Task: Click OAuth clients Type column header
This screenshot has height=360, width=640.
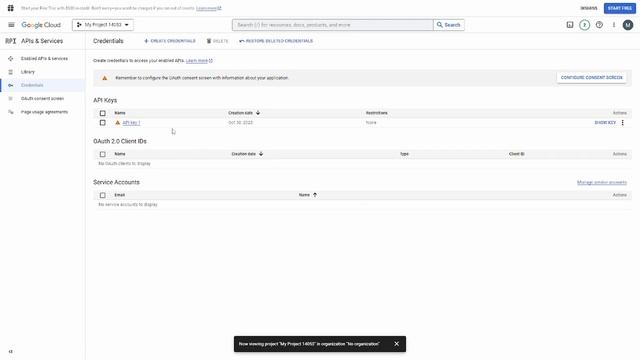Action: pos(404,154)
